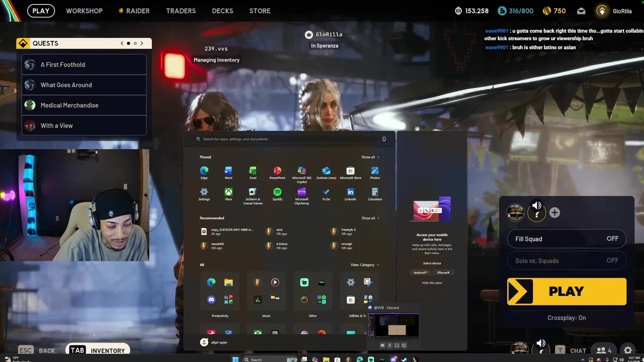
Task: Open the CHAT button
Action: [572, 350]
